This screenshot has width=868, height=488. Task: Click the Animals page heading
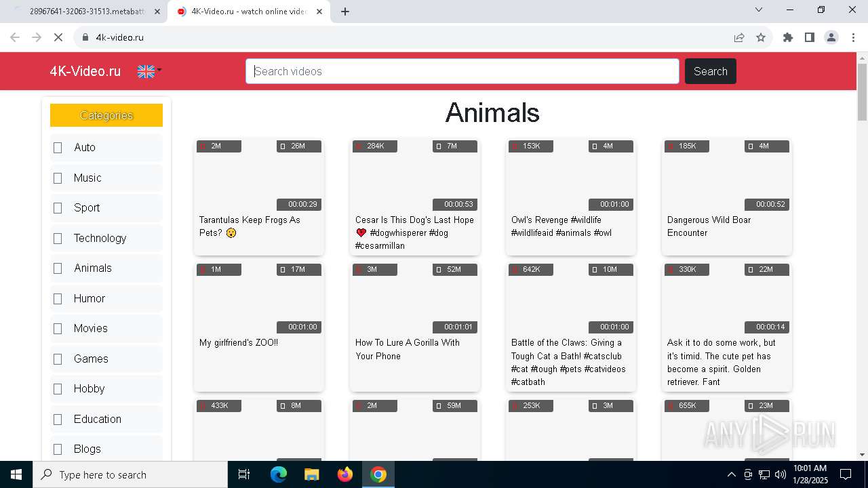click(x=492, y=113)
